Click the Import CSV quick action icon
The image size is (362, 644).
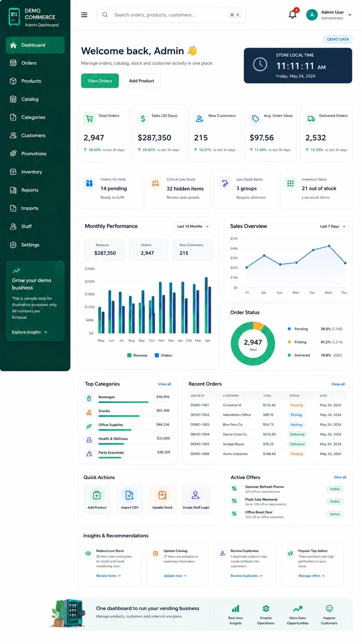click(x=129, y=495)
